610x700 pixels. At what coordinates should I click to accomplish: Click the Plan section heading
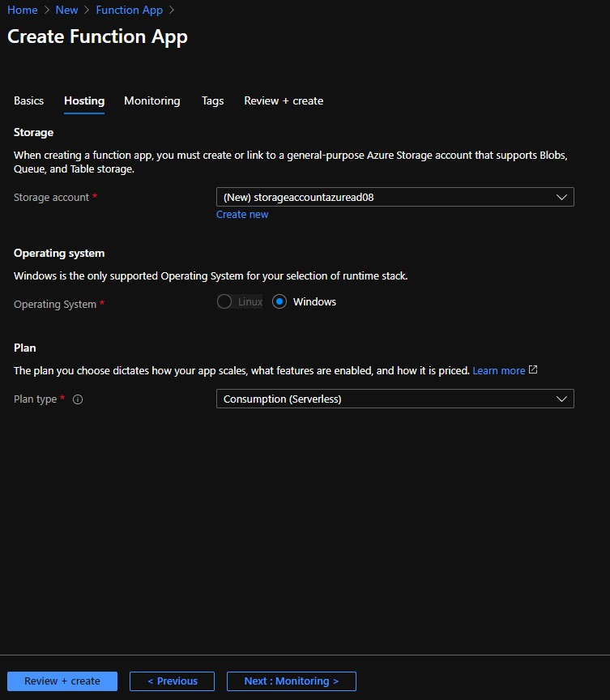(x=25, y=348)
